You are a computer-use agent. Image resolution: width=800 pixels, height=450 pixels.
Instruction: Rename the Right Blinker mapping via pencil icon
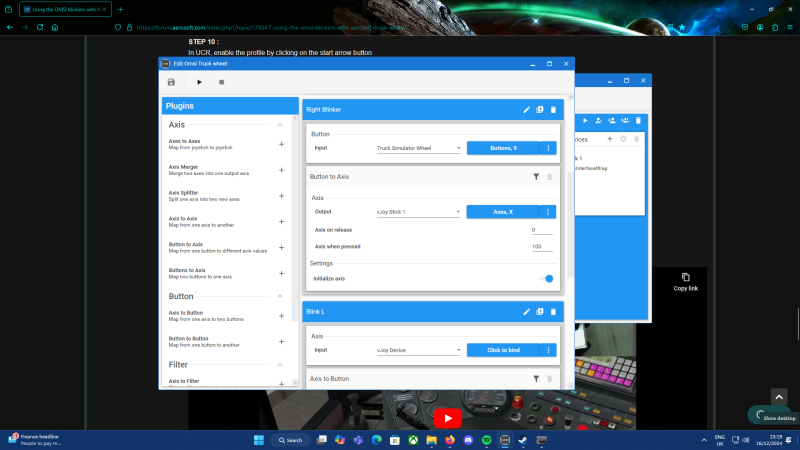click(527, 110)
